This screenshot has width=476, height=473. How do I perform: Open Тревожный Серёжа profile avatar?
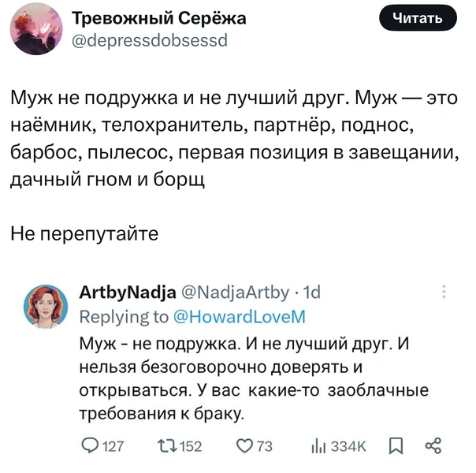[x=35, y=29]
